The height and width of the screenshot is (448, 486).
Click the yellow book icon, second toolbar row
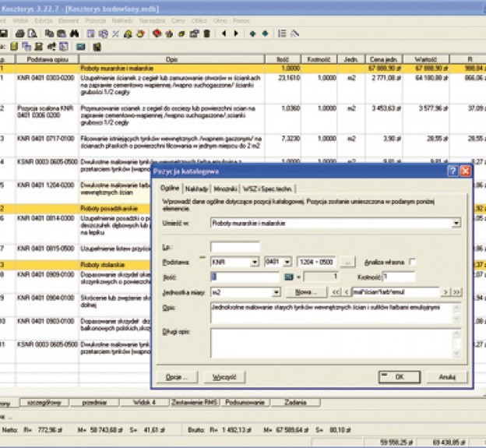pos(14,47)
